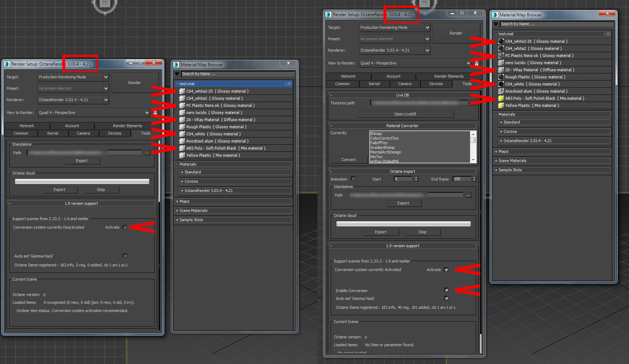Pick yellow ABS Poly Soft Polish Black icon, right browser
The width and height of the screenshot is (629, 364).
pyautogui.click(x=501, y=98)
